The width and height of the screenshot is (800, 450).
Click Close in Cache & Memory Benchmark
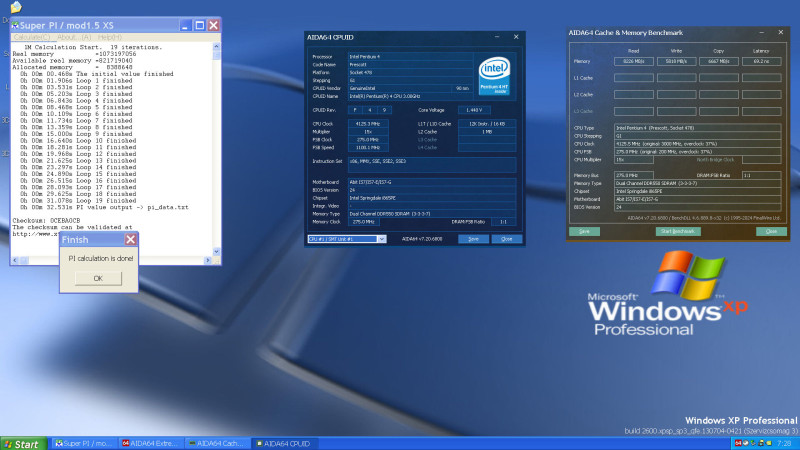[x=771, y=231]
